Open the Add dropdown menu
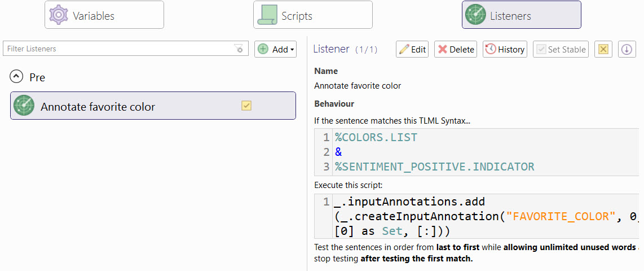This screenshot has height=271, width=644. (276, 49)
